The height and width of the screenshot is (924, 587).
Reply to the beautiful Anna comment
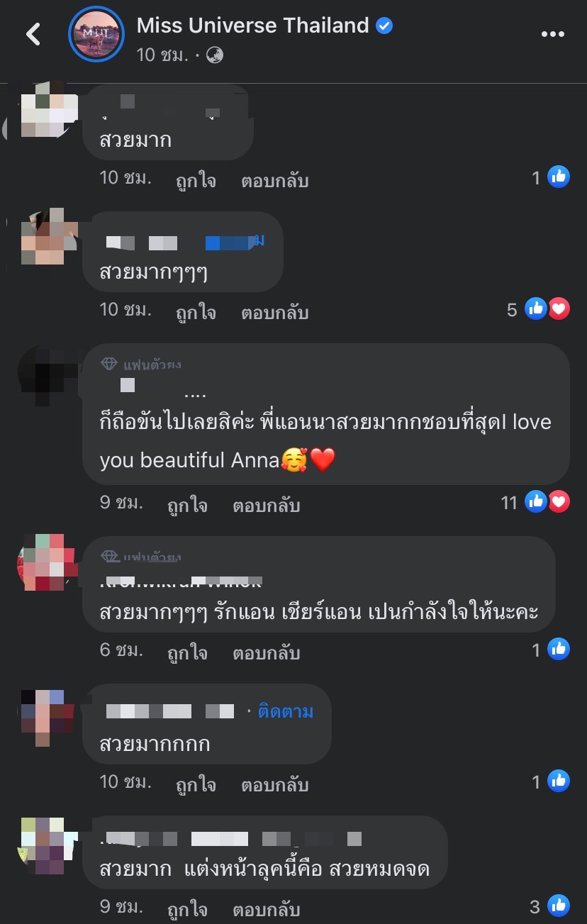267,506
